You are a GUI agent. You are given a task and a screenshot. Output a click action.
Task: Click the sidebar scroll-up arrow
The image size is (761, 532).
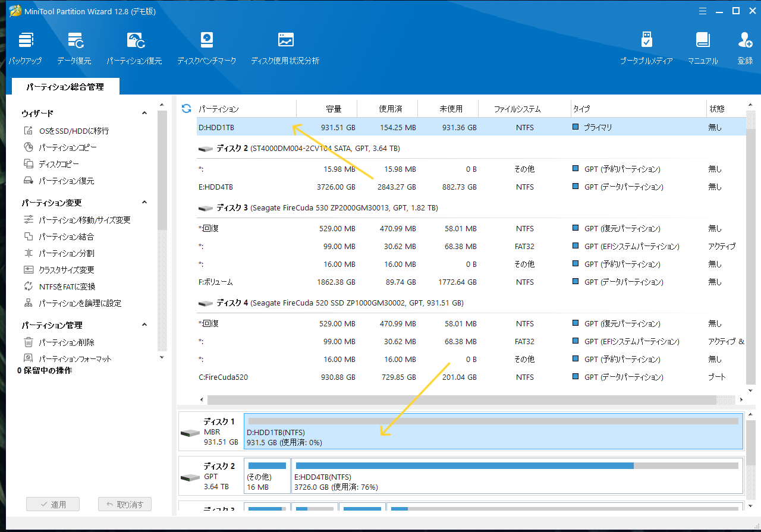click(x=162, y=105)
